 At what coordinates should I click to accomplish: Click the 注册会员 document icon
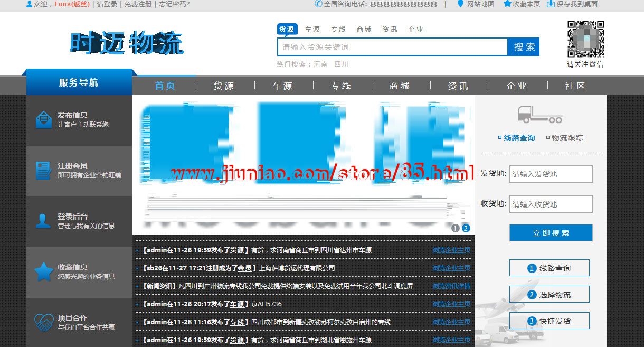point(43,171)
